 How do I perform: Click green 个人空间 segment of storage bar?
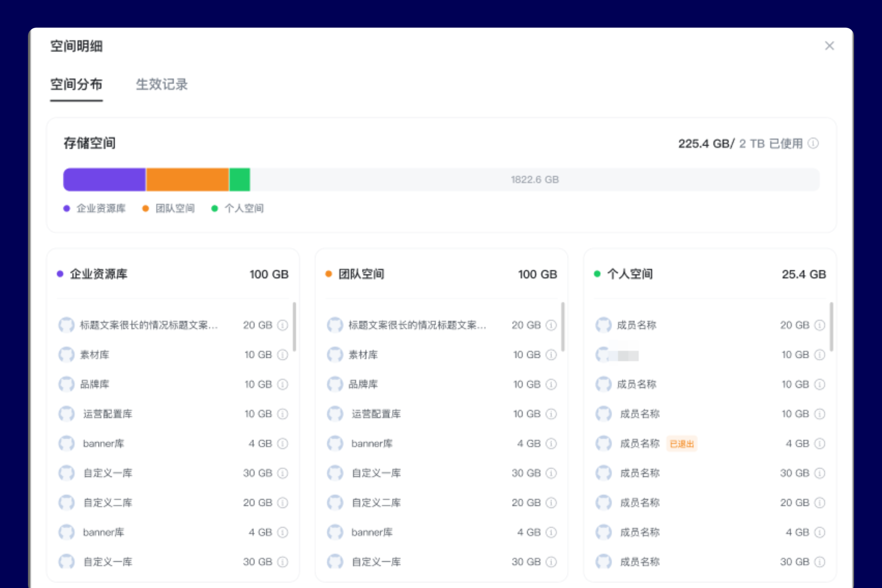pyautogui.click(x=240, y=180)
